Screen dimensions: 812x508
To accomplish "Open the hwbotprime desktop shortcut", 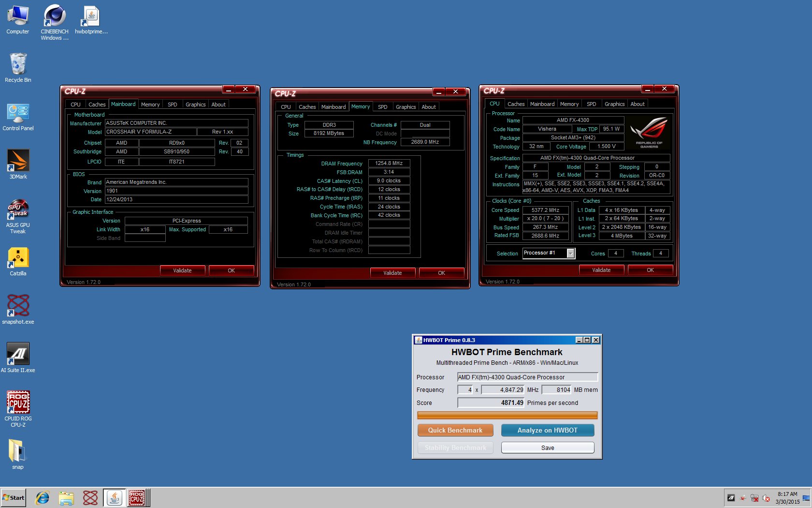I will (91, 19).
